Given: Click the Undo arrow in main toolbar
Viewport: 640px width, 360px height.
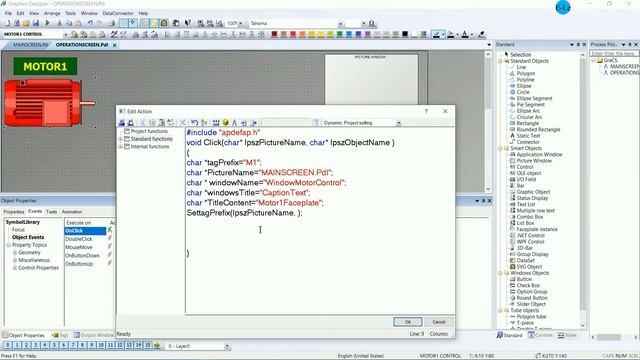Looking at the screenshot, I should coord(90,24).
